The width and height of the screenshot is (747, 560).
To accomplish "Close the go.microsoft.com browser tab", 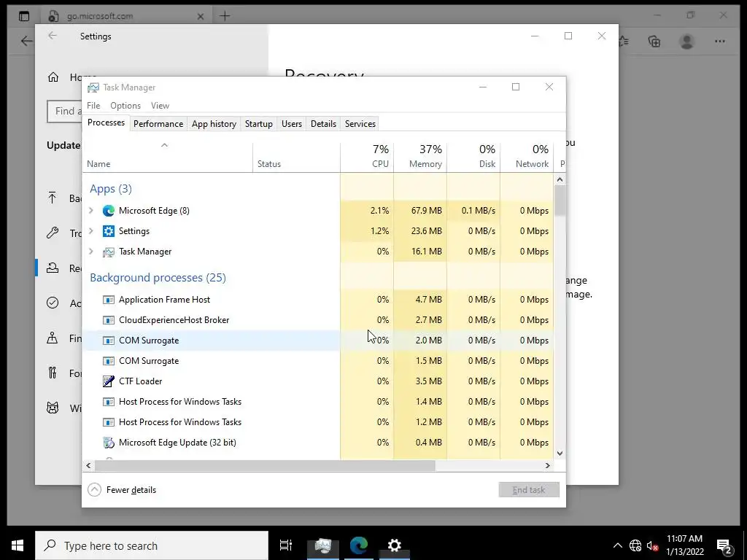I will click(x=201, y=16).
